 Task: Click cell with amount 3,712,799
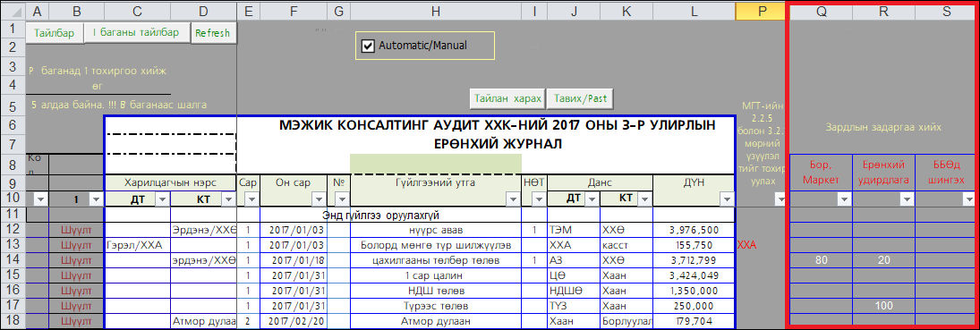pos(695,260)
